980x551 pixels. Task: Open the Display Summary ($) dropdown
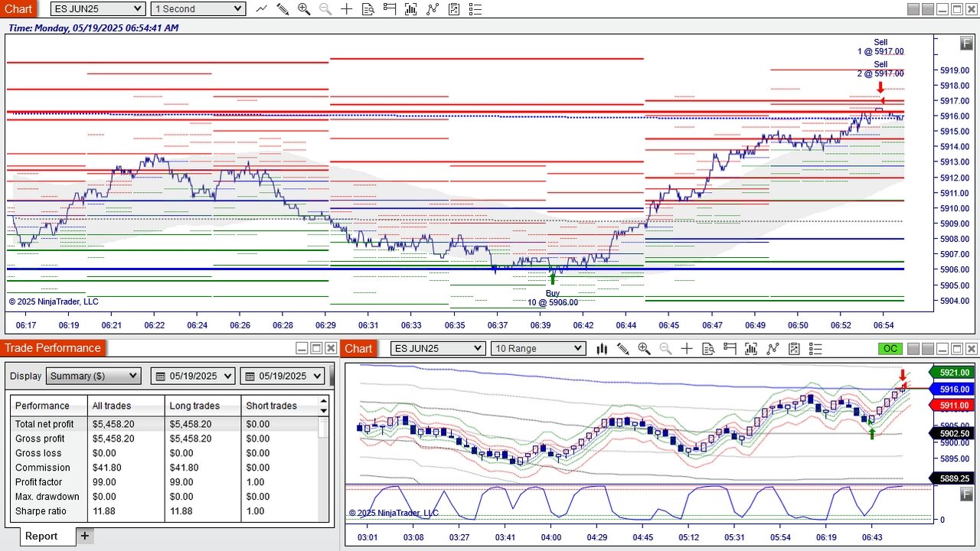[93, 376]
